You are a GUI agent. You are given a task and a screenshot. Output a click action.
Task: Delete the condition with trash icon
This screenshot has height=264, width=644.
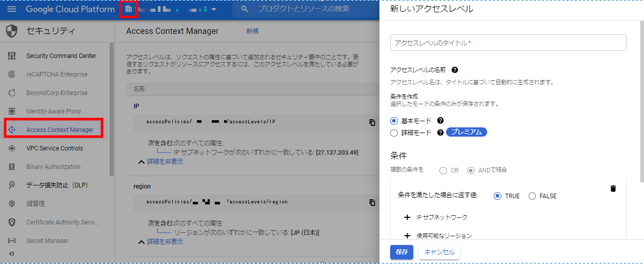tap(613, 188)
